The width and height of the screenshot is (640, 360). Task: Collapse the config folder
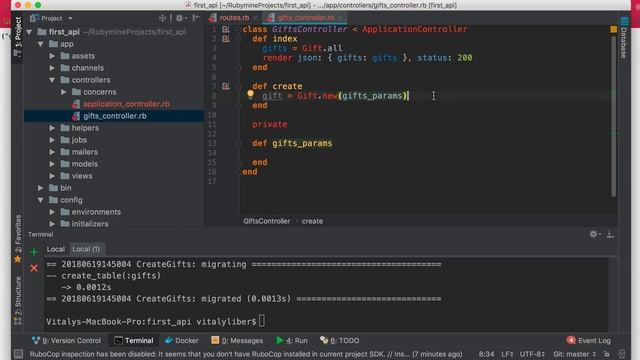40,200
